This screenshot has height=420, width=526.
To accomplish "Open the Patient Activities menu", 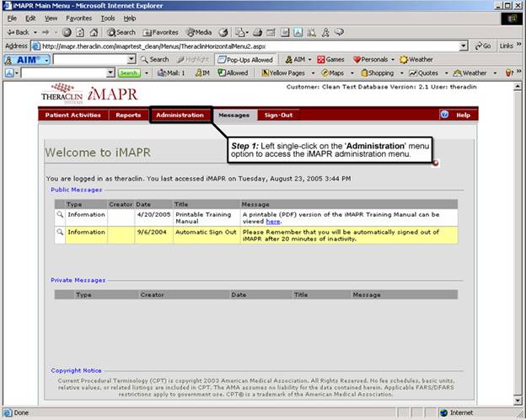I will 72,115.
